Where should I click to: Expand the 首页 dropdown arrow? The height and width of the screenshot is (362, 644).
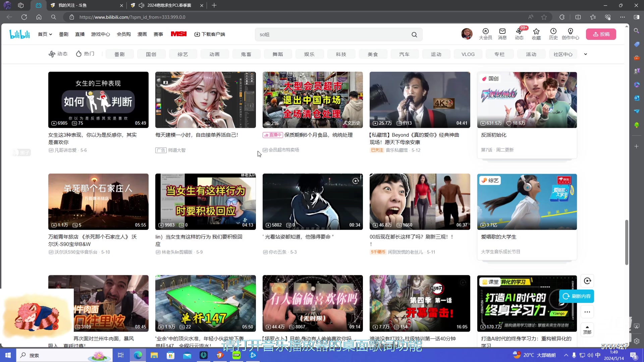[x=51, y=34]
